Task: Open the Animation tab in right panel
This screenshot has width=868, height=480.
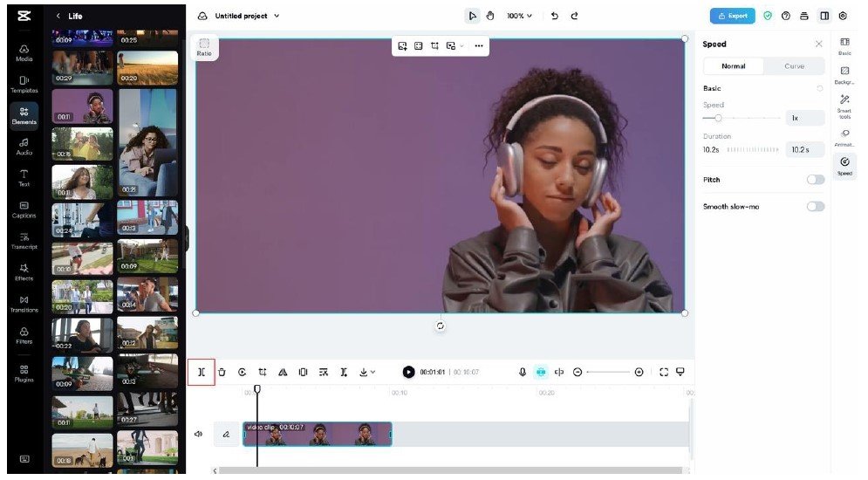Action: tap(844, 136)
